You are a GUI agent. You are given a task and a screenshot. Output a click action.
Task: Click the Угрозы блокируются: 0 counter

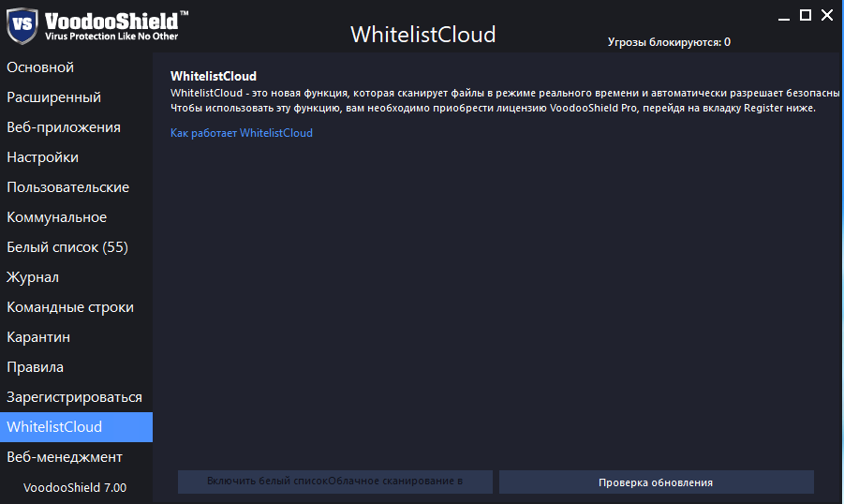[x=669, y=42]
